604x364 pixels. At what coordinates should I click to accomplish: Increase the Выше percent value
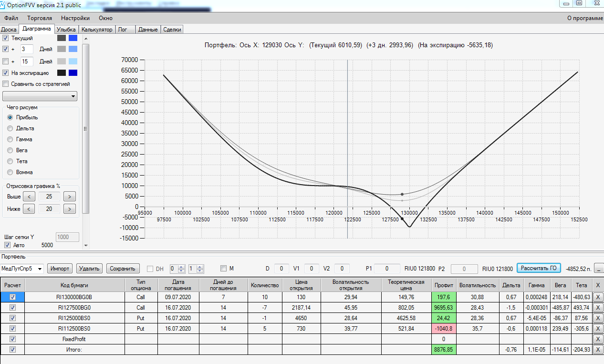70,197
